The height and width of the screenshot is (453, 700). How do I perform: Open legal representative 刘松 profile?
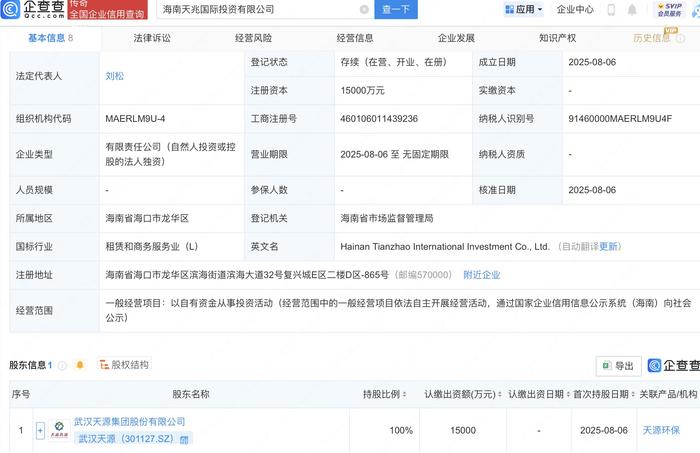[115, 76]
